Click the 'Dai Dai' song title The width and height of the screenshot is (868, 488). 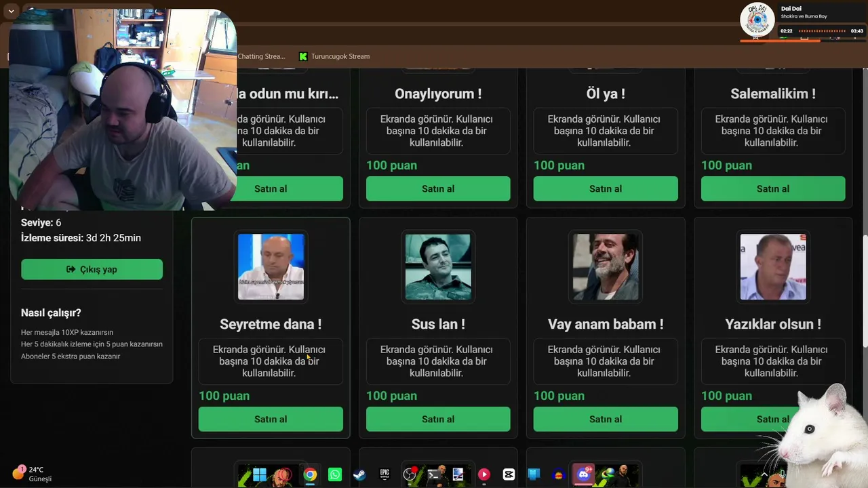coord(791,9)
